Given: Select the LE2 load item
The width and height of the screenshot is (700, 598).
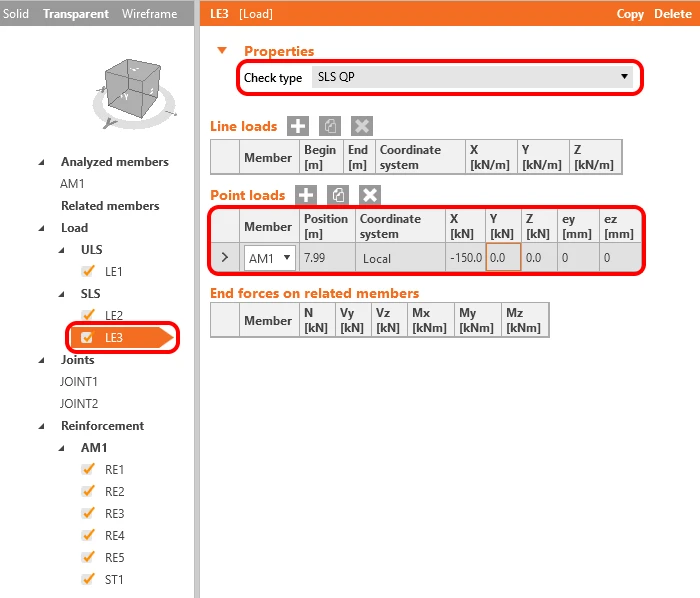Looking at the screenshot, I should point(113,315).
